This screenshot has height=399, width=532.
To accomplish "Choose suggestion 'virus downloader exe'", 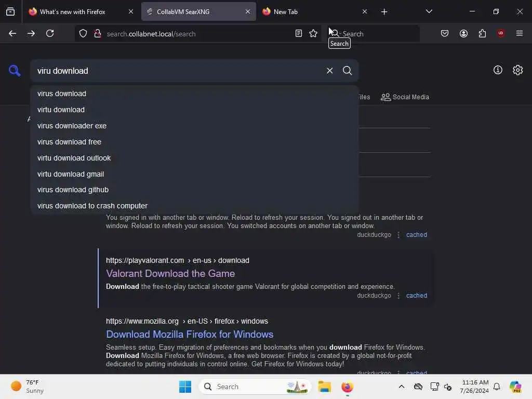I will click(194, 126).
